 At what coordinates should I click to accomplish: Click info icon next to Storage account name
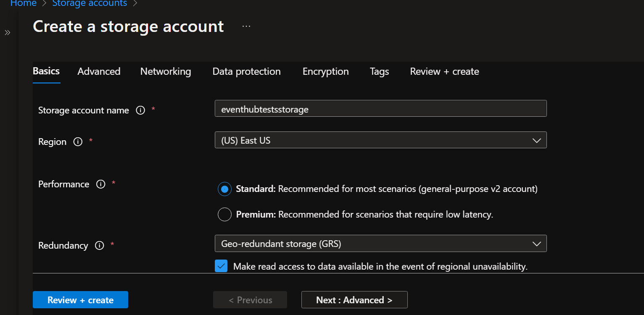(x=140, y=110)
